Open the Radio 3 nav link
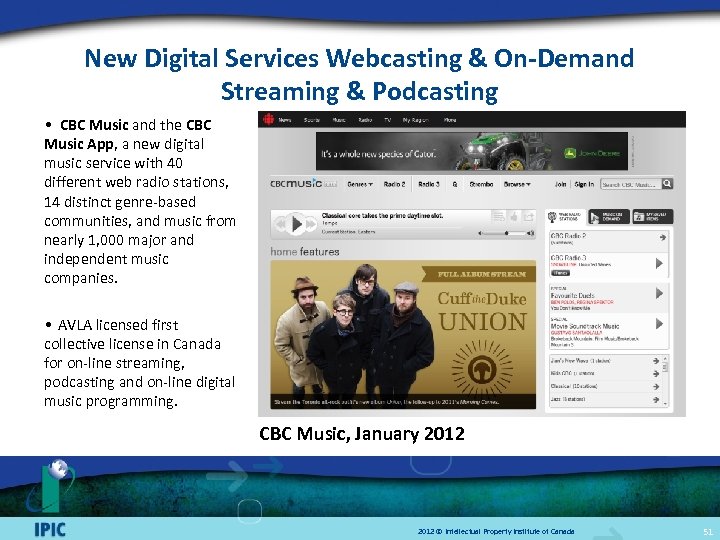720x540 pixels. (x=428, y=184)
